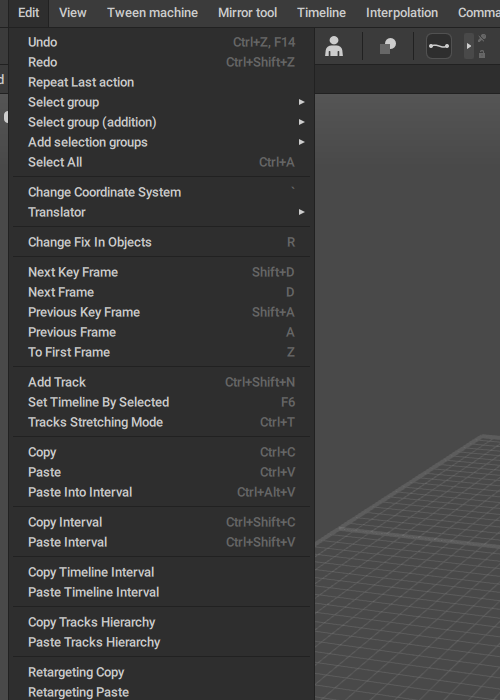Click the small pin icon in toolbar
The height and width of the screenshot is (700, 500).
[482, 38]
